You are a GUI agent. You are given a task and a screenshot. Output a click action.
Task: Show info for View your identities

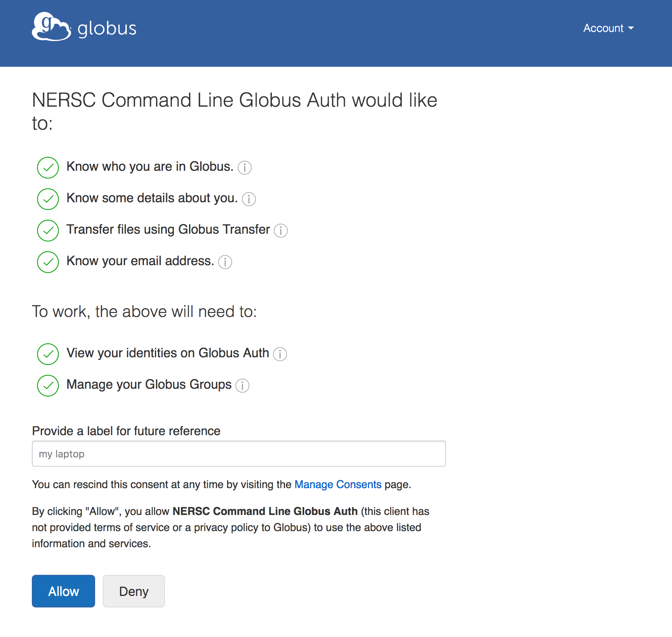(x=280, y=354)
